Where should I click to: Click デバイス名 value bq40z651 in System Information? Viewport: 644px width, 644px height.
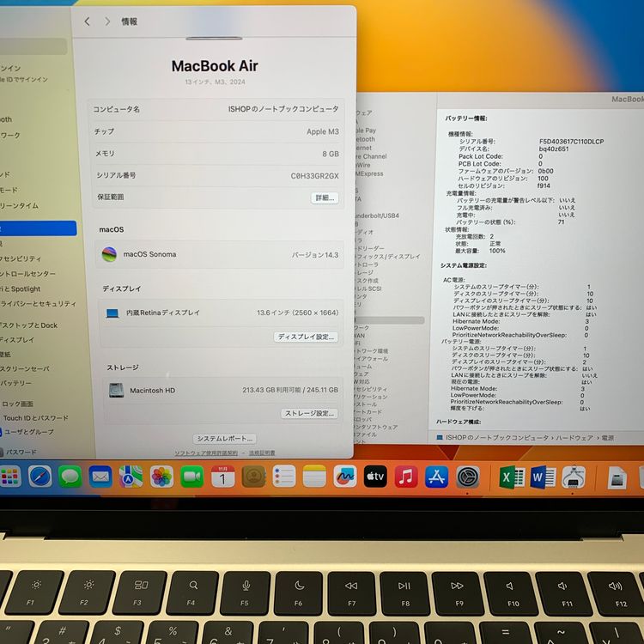(x=554, y=149)
